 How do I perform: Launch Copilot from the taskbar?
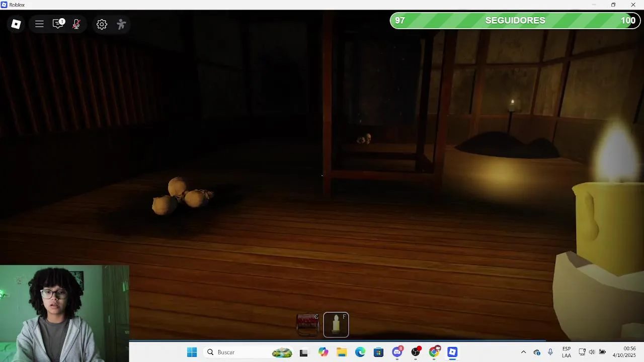pos(323,352)
